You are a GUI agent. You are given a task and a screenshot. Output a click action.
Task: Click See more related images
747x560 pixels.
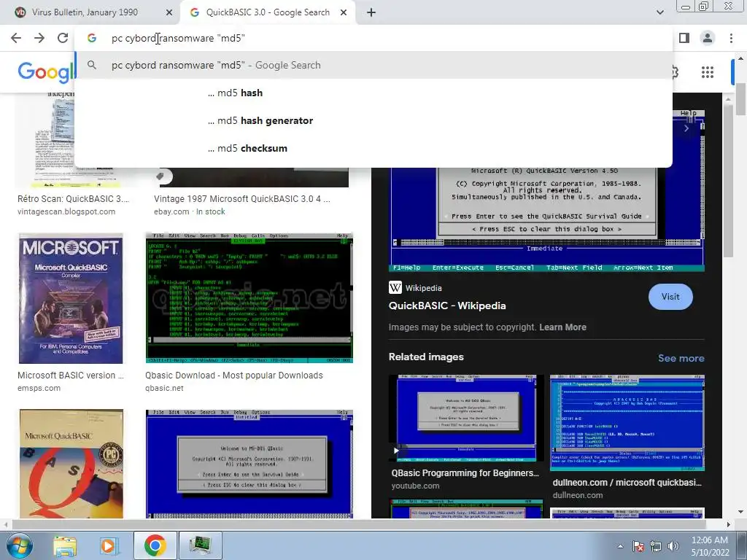tap(681, 358)
